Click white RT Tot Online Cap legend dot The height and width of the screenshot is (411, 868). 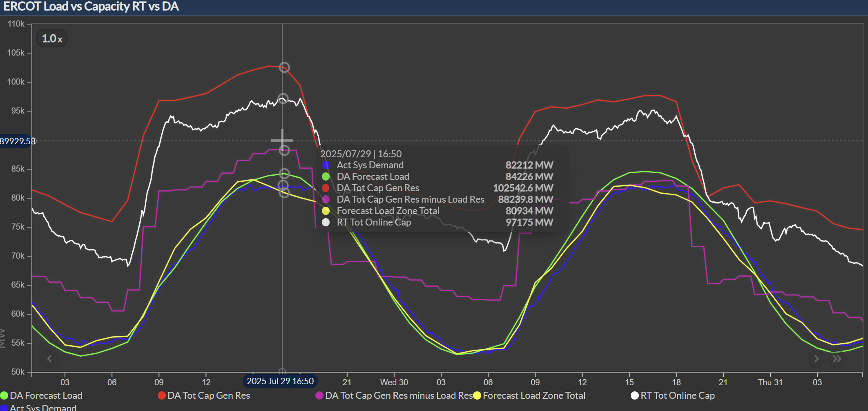coord(635,395)
